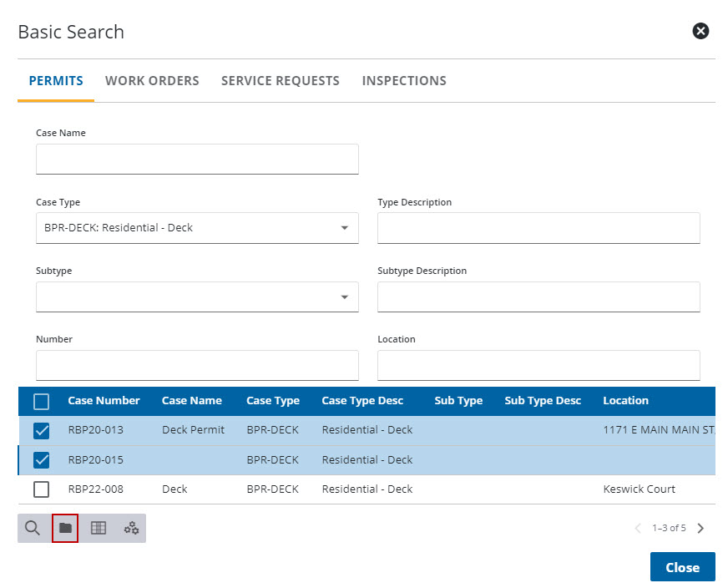728x588 pixels.
Task: Open the SERVICE REQUESTS tab
Action: click(x=280, y=80)
